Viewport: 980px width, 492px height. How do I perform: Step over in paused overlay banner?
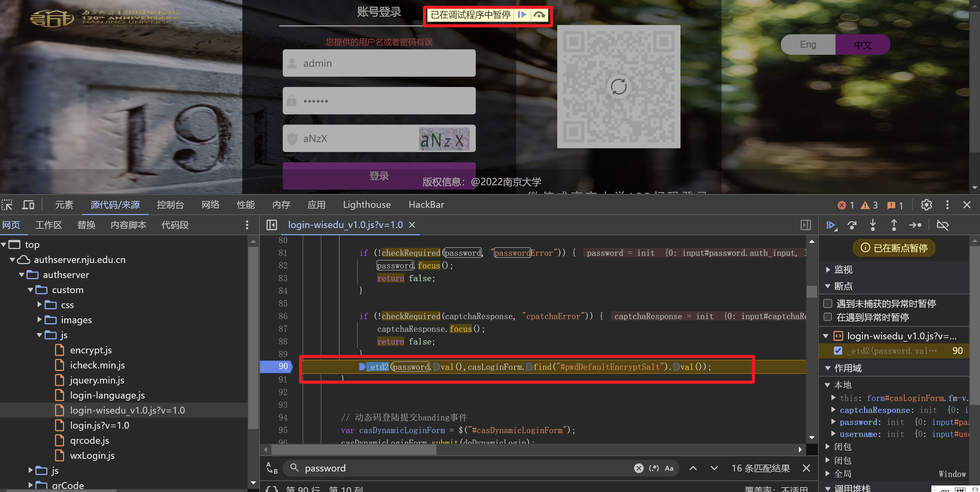click(x=539, y=15)
